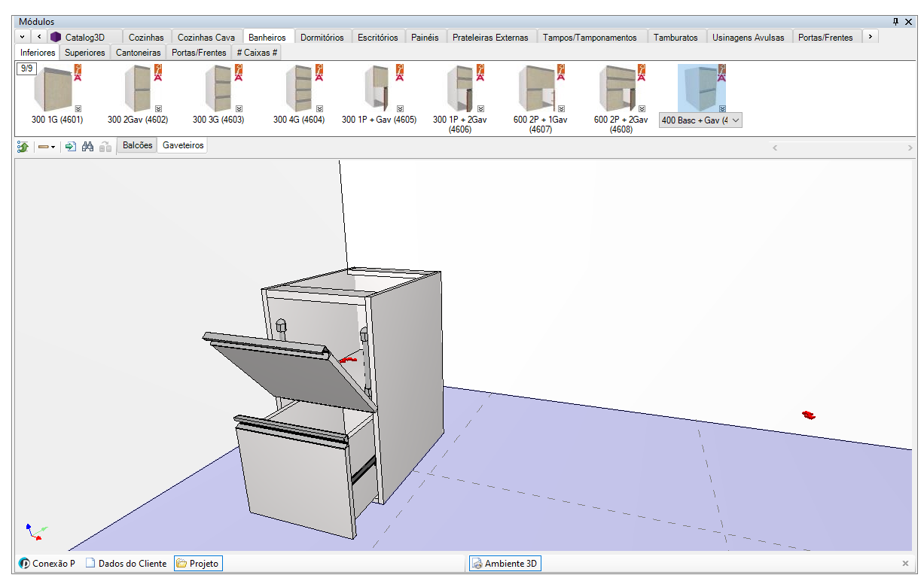Expand options chevron under 600 2P + 1Gav (4607)
The width and height of the screenshot is (924, 578).
561,108
